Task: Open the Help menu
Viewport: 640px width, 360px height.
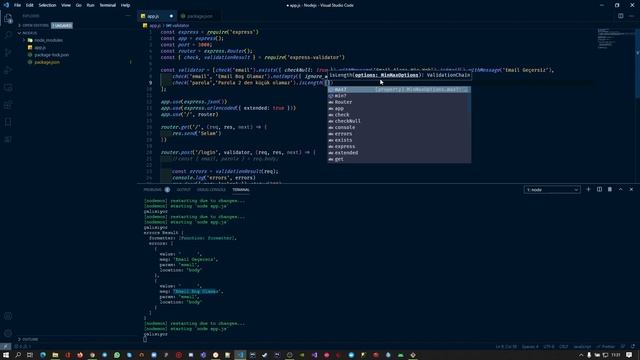Action: click(x=125, y=5)
